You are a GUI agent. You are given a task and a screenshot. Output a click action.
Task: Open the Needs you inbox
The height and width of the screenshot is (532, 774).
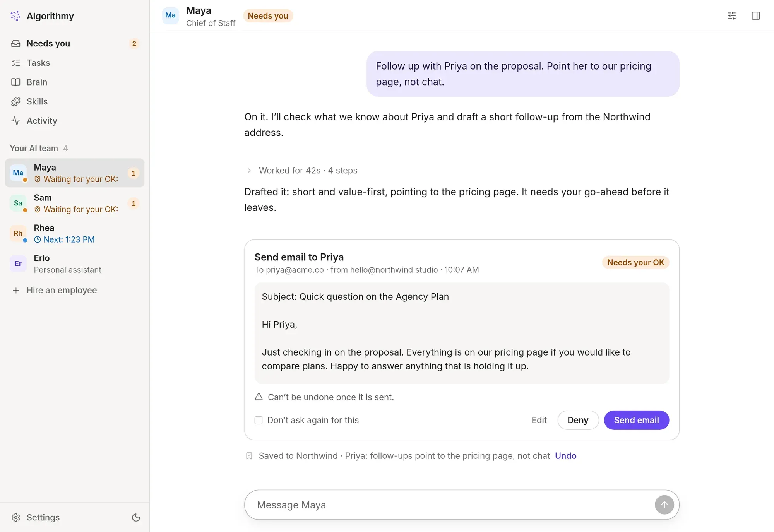pos(75,43)
